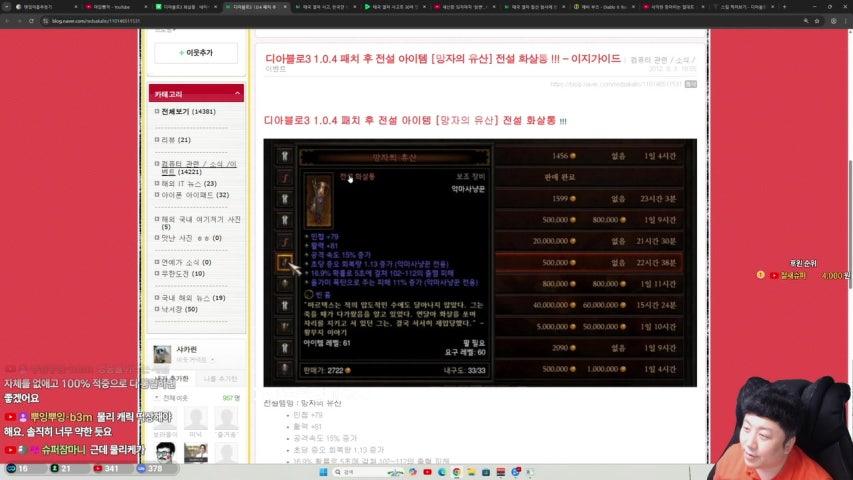Open the 무한도전 (10) category
853x480 pixels.
point(183,274)
